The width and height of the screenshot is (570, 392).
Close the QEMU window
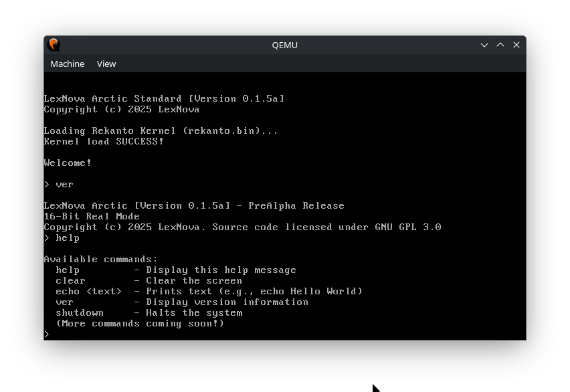pyautogui.click(x=516, y=45)
